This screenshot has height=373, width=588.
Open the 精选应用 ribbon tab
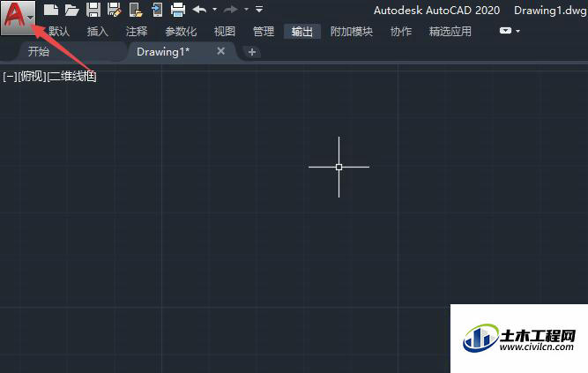pyautogui.click(x=450, y=32)
